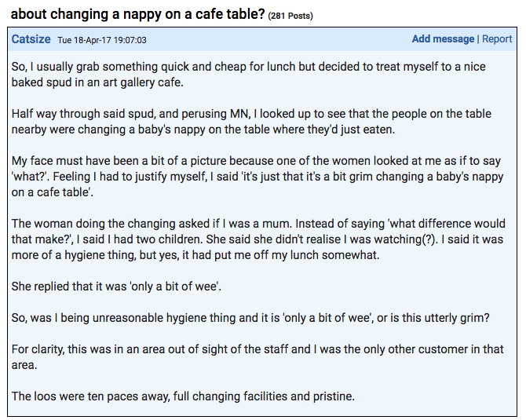
Task: Click the Tue 18-Apr-17 19:07:03 timestamp
Action: [102, 40]
